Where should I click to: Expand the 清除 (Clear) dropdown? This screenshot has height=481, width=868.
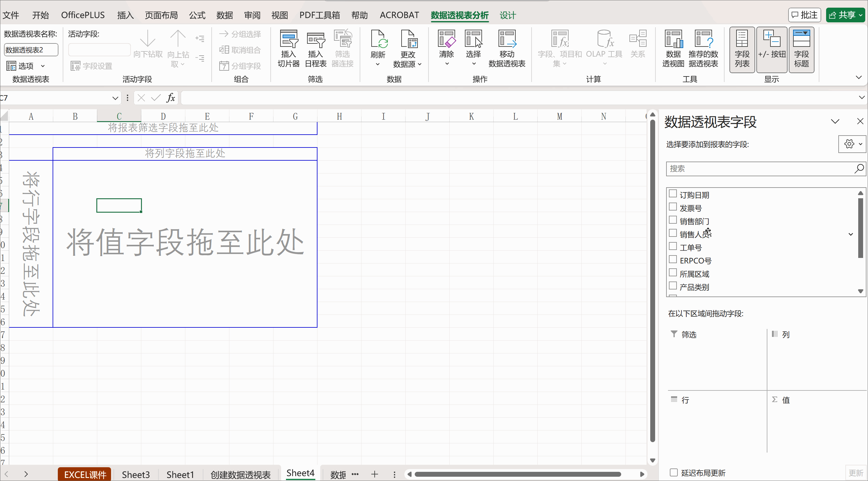click(x=447, y=63)
